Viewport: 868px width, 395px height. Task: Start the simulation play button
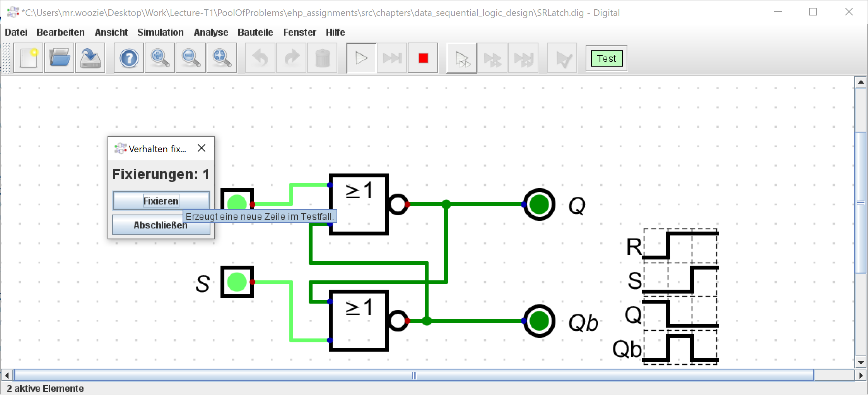pyautogui.click(x=361, y=58)
